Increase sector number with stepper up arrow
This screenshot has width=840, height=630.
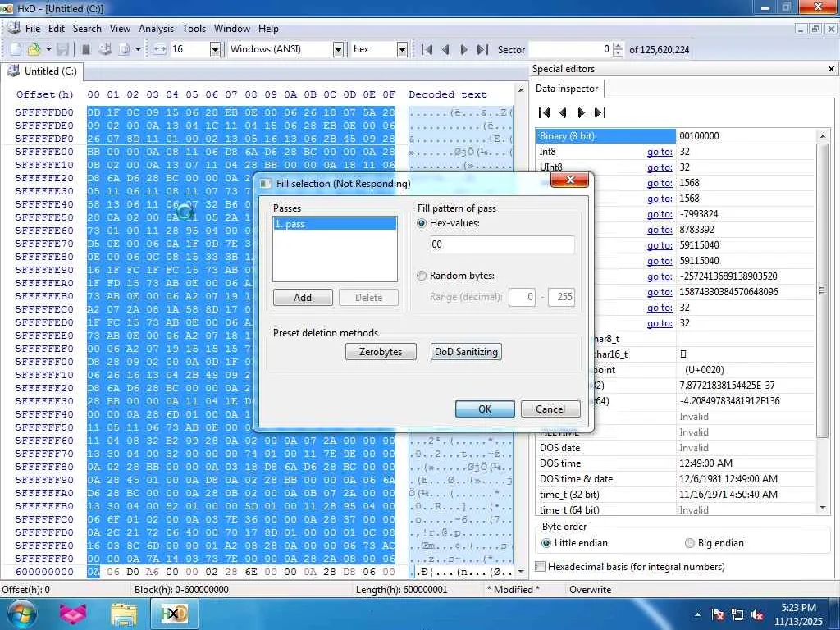point(619,46)
